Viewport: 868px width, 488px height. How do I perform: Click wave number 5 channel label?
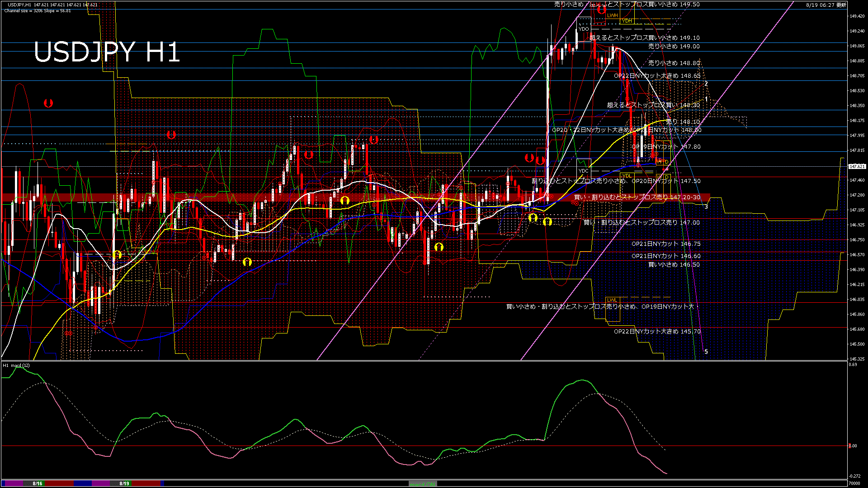click(x=706, y=352)
